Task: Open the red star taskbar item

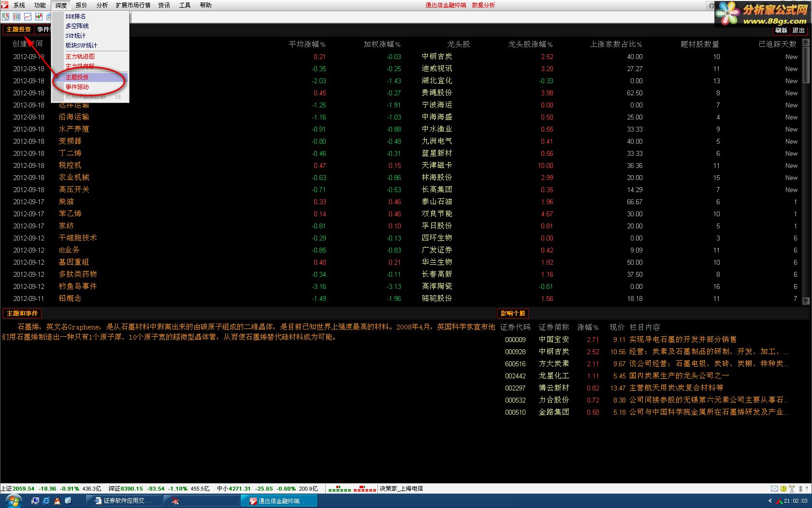Action: click(202, 501)
